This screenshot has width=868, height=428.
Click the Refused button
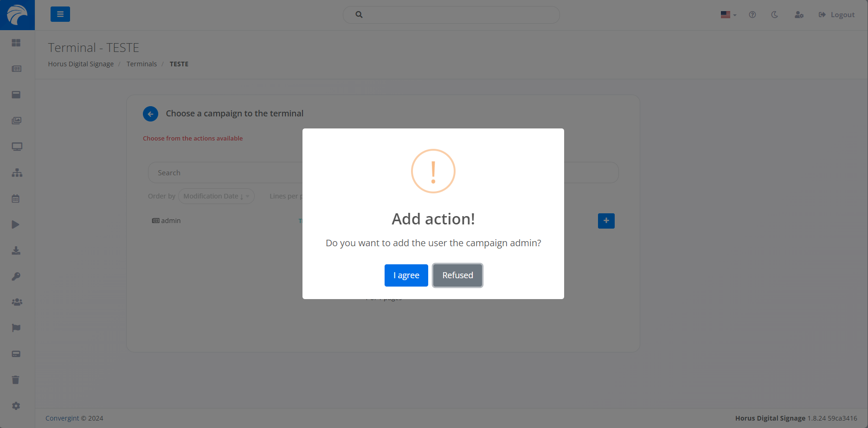(457, 275)
